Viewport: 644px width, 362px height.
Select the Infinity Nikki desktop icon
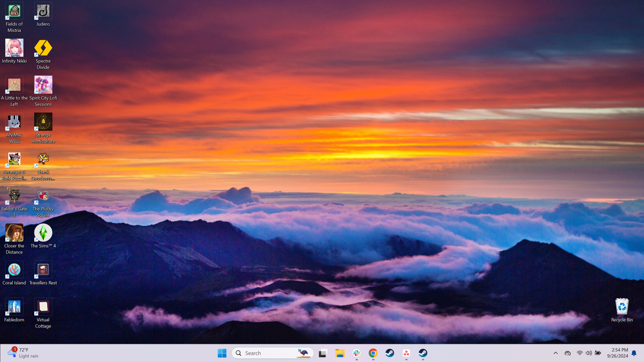[14, 48]
